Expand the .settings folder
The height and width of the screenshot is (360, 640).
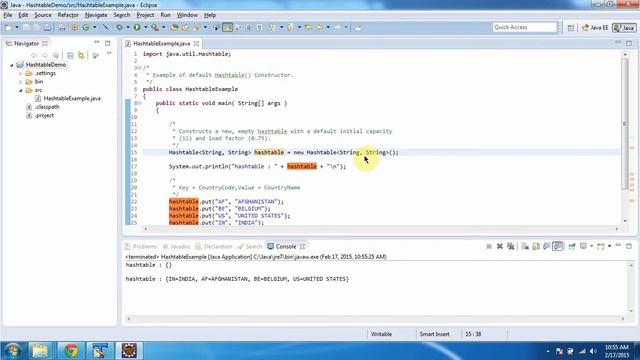pyautogui.click(x=20, y=73)
